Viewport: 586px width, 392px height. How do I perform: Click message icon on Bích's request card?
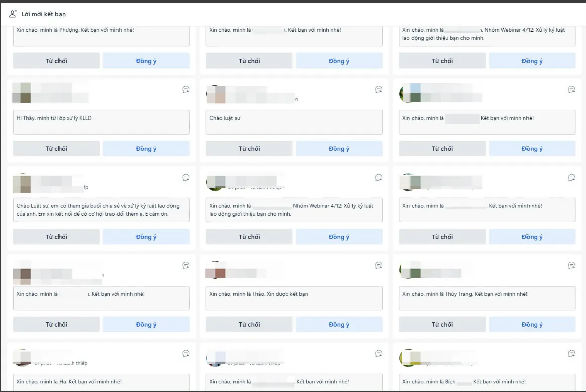pyautogui.click(x=571, y=353)
